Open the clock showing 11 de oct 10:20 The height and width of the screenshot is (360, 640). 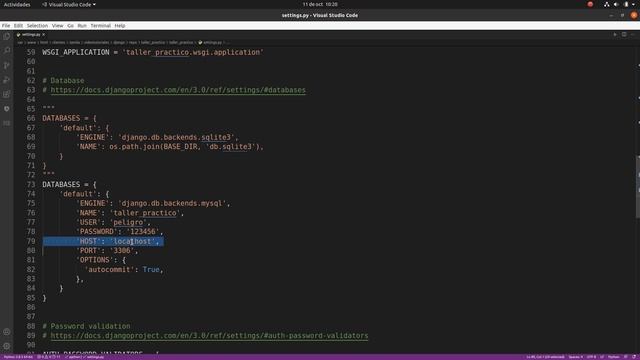[x=320, y=4]
